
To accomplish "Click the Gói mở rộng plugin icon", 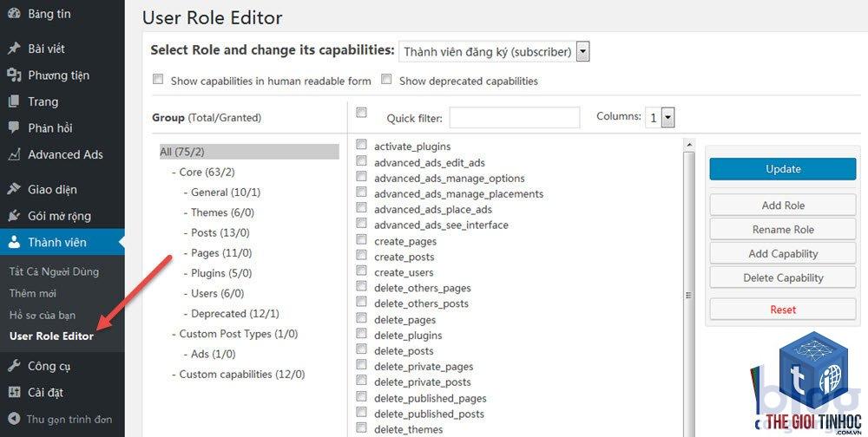I will pyautogui.click(x=14, y=216).
